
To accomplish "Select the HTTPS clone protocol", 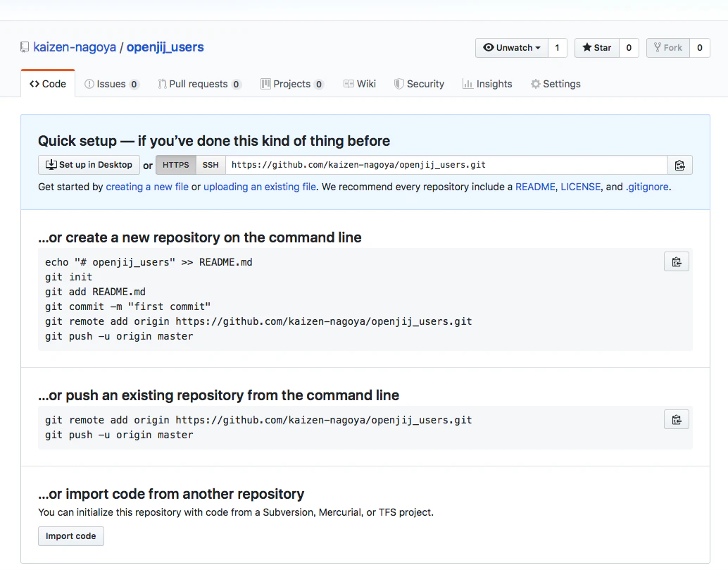I will point(175,165).
